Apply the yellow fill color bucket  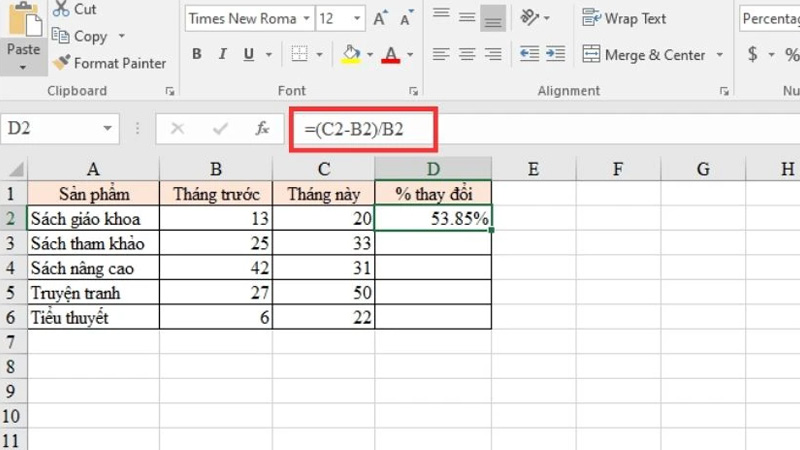pyautogui.click(x=351, y=54)
